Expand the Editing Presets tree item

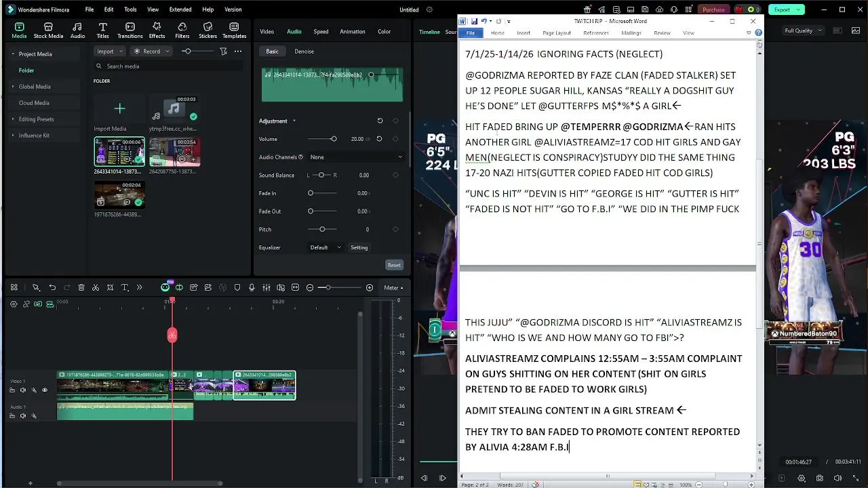tap(13, 119)
